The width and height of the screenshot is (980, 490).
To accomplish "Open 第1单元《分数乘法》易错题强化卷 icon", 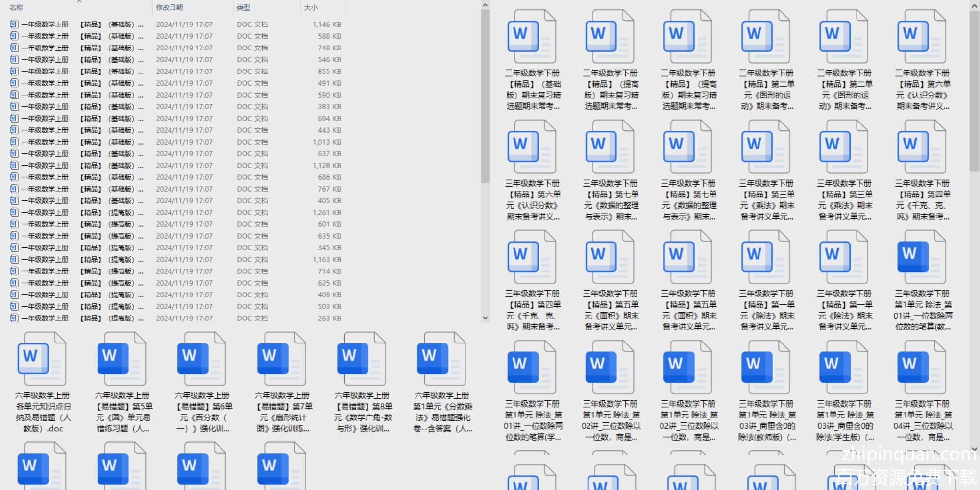I will click(x=441, y=359).
